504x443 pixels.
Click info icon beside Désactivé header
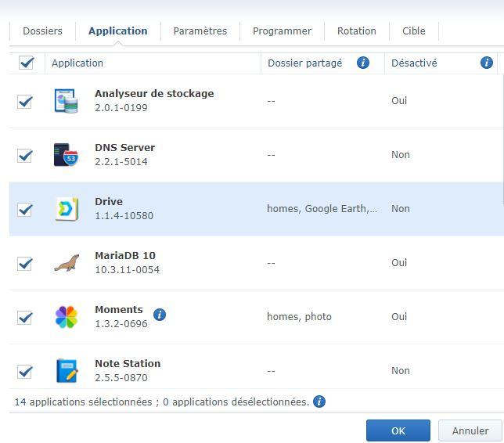486,63
